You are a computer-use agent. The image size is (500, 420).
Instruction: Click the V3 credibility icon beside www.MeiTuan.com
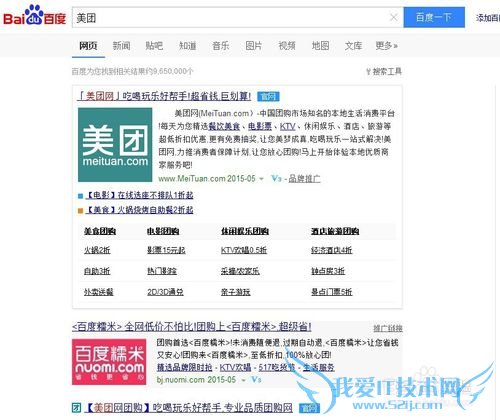click(276, 179)
